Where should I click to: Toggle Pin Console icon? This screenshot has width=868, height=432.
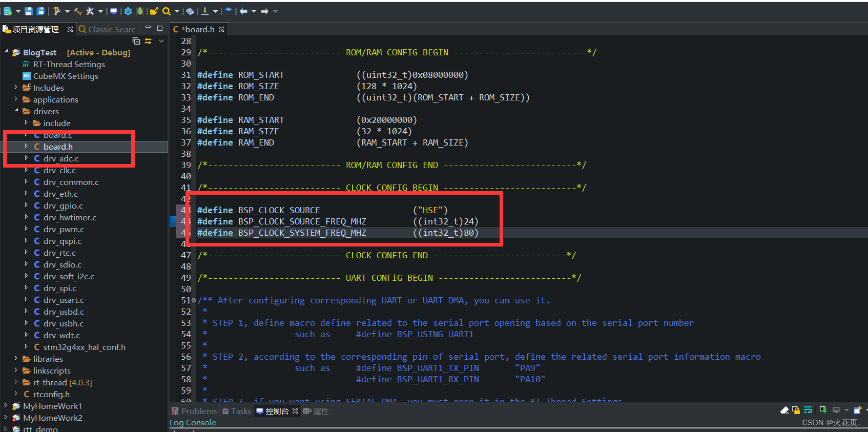[x=823, y=409]
